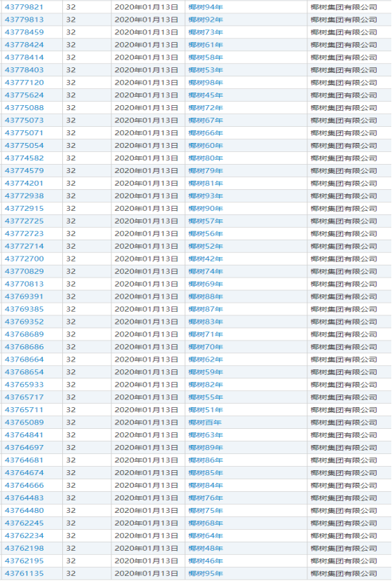Open registration number 43778424

coord(24,45)
